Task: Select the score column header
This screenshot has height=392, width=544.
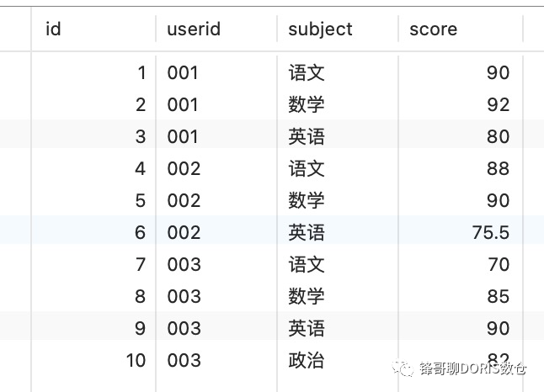Action: (x=434, y=29)
